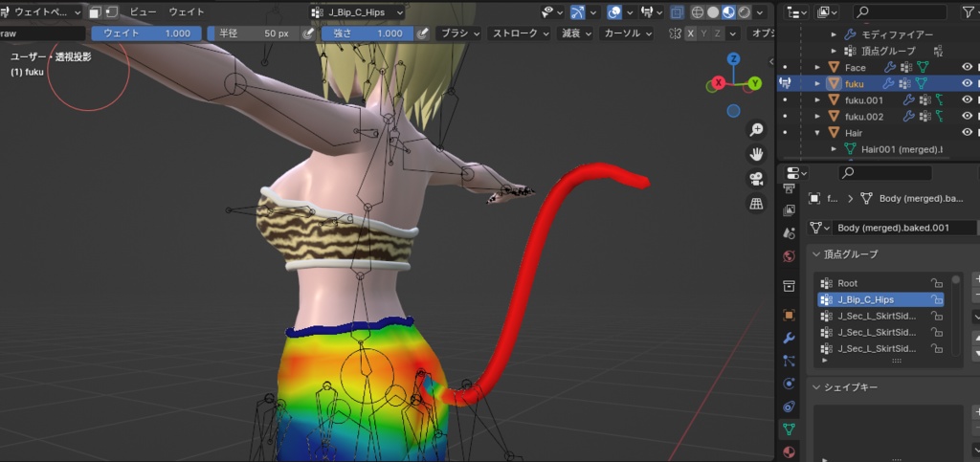Select rendered viewport shading
This screenshot has height=462, width=980.
point(745,11)
